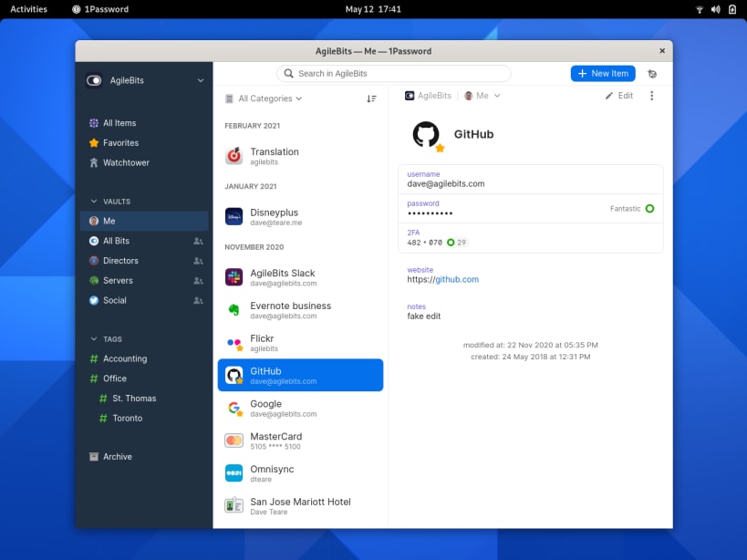Select the Servers vault
The height and width of the screenshot is (560, 747).
coord(144,281)
